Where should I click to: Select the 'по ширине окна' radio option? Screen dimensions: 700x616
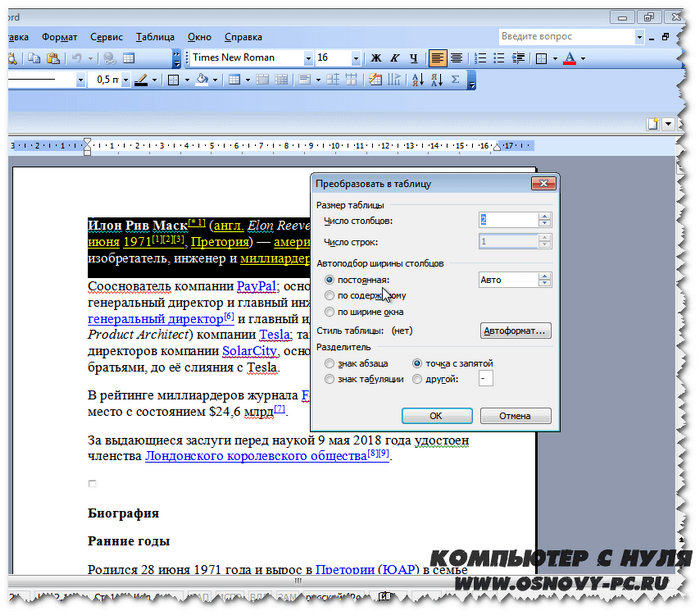point(329,312)
